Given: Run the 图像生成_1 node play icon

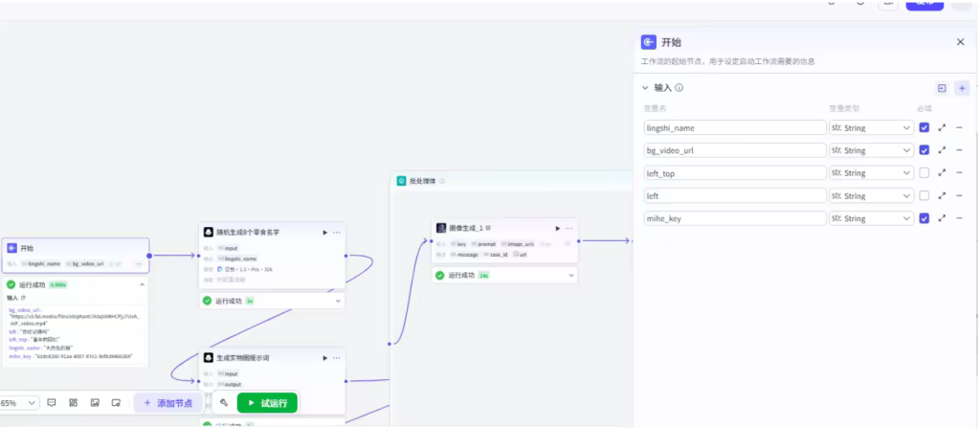Looking at the screenshot, I should (x=557, y=228).
